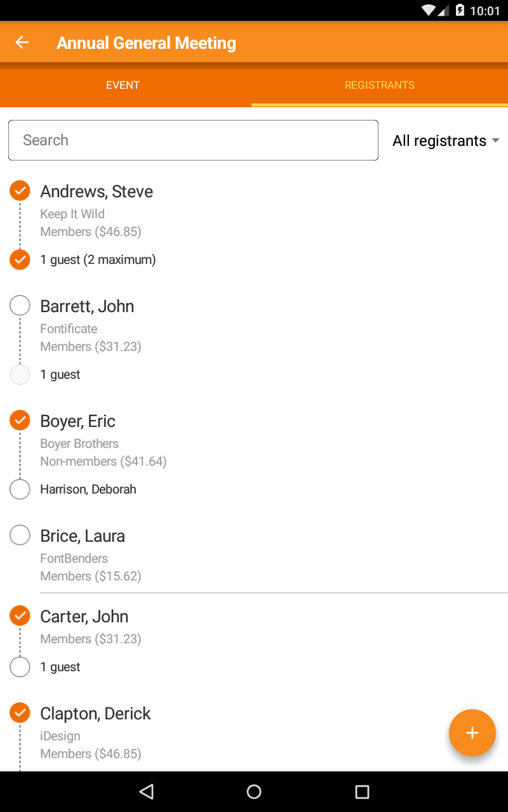Tap Android home circle button
The image size is (508, 812).
click(x=254, y=791)
